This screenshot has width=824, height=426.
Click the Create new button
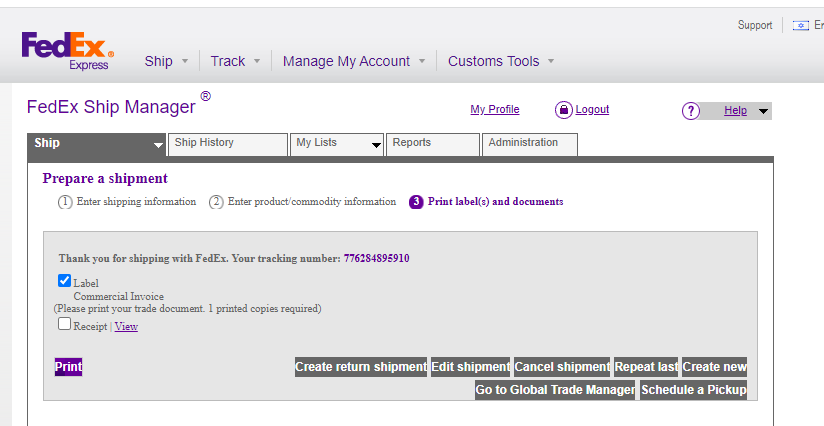pos(714,367)
